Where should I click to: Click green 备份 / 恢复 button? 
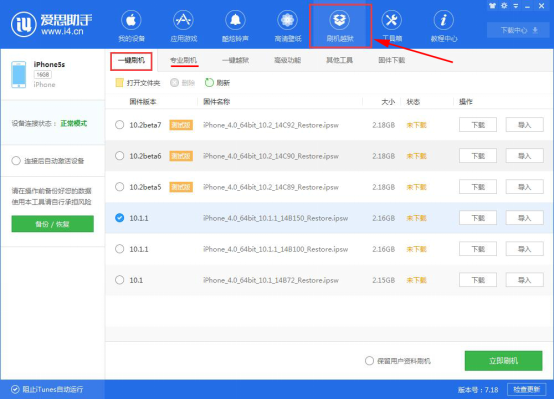(52, 224)
